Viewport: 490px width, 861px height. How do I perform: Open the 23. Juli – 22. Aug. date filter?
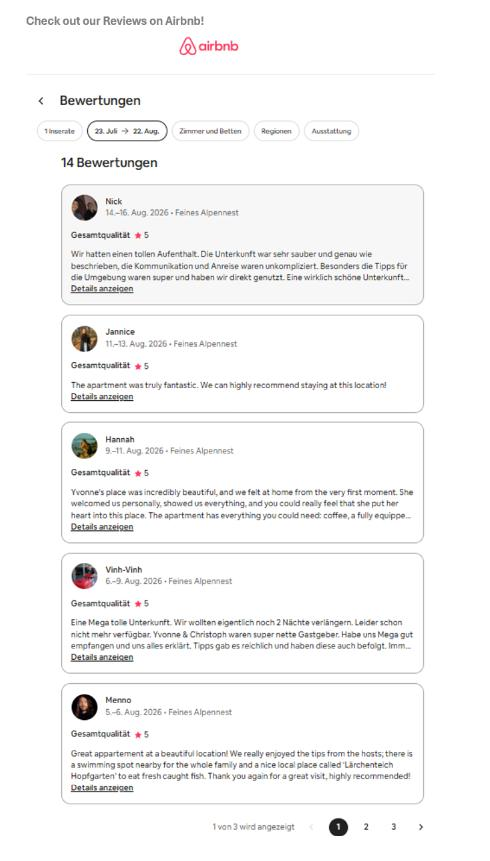127,131
